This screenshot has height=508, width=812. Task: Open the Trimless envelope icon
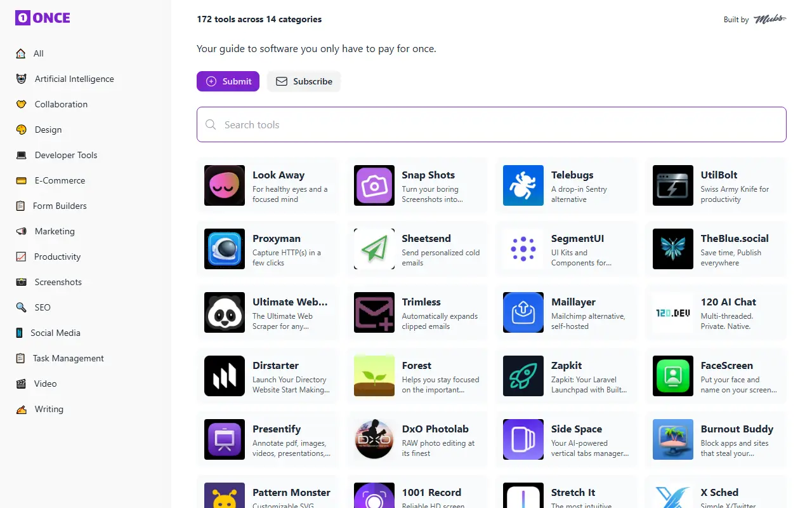tap(374, 312)
